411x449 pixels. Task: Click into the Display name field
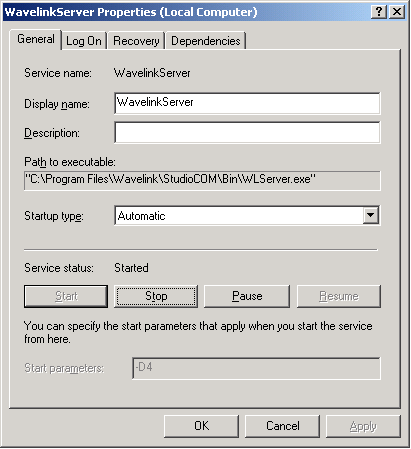pyautogui.click(x=247, y=103)
